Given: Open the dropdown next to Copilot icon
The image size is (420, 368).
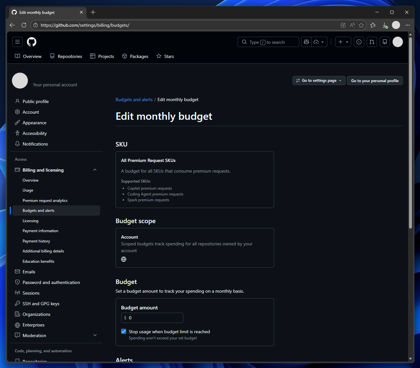Looking at the screenshot, I should pos(319,42).
